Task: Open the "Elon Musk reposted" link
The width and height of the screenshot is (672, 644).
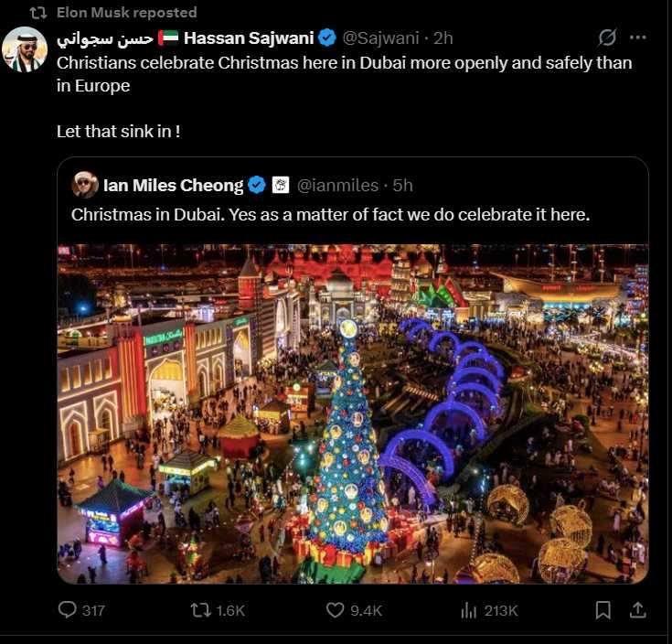Action: (126, 13)
